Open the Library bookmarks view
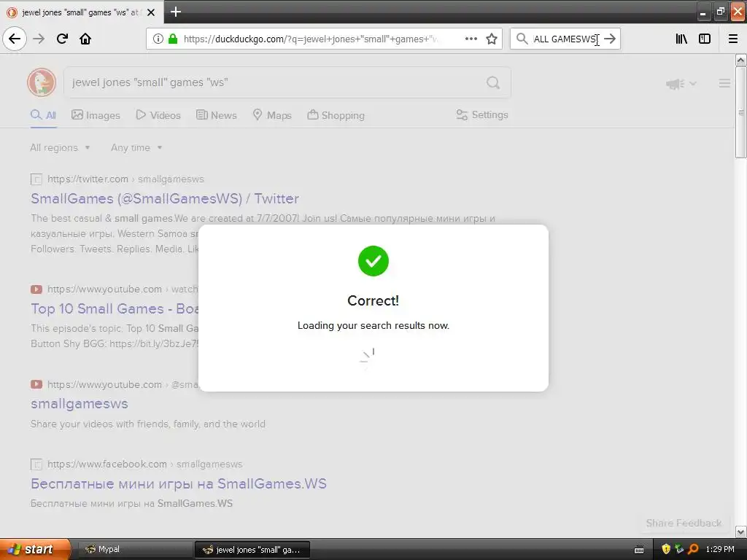This screenshot has height=560, width=747. (x=681, y=39)
